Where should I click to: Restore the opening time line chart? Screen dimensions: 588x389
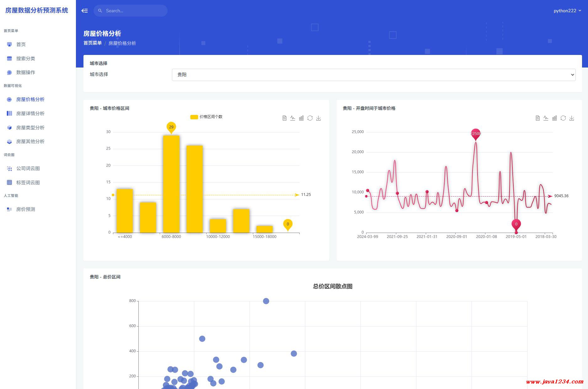pyautogui.click(x=563, y=118)
